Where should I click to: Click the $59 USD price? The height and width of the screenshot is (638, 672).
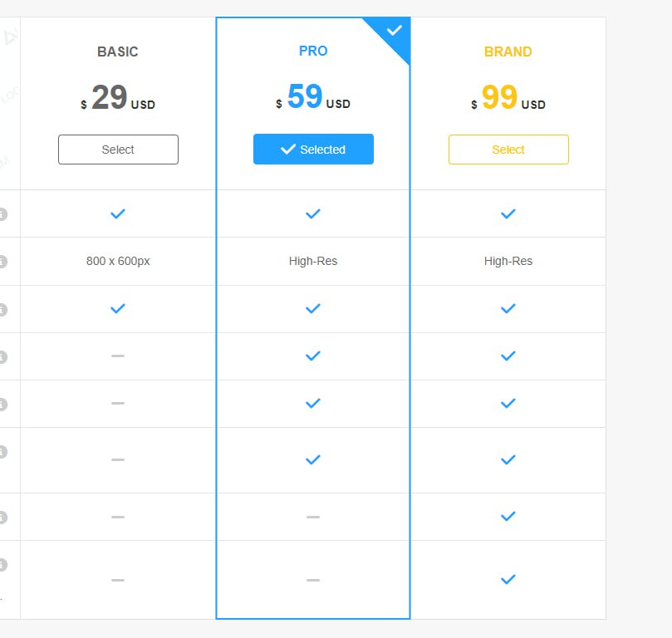click(x=313, y=97)
